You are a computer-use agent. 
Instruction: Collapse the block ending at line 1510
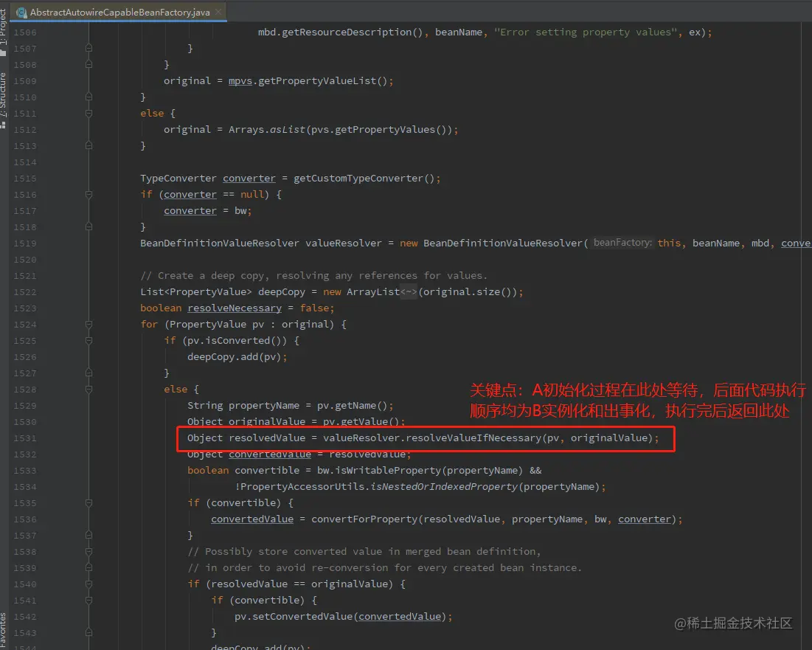89,97
